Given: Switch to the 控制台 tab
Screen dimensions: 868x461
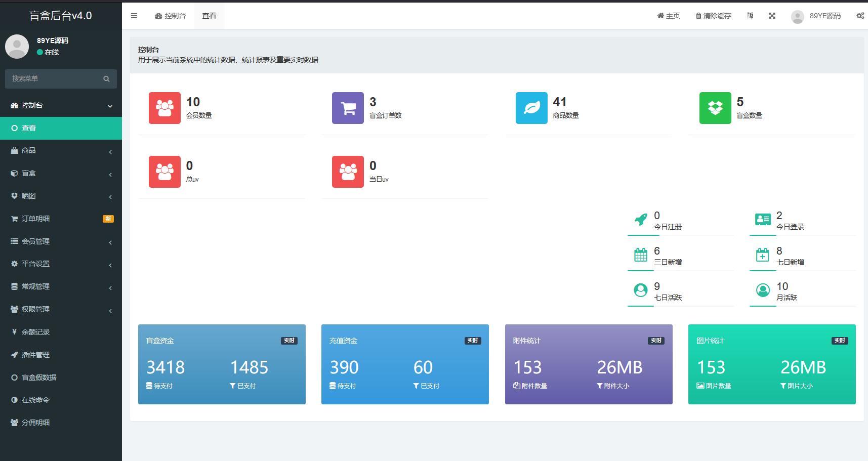Looking at the screenshot, I should point(170,16).
